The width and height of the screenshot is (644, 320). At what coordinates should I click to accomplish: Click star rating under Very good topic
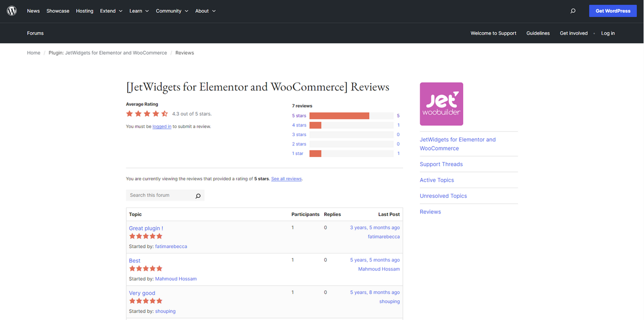145,301
